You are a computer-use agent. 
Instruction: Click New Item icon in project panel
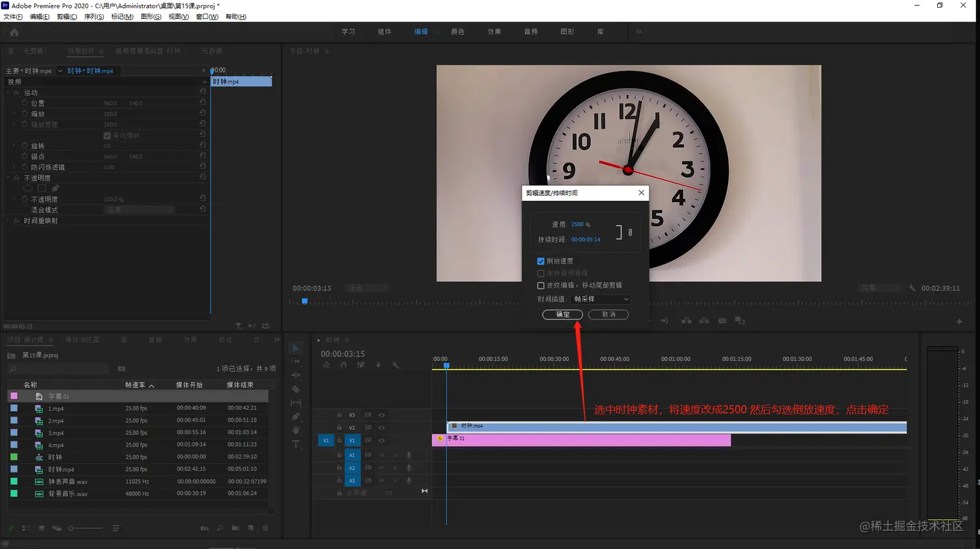click(x=251, y=528)
